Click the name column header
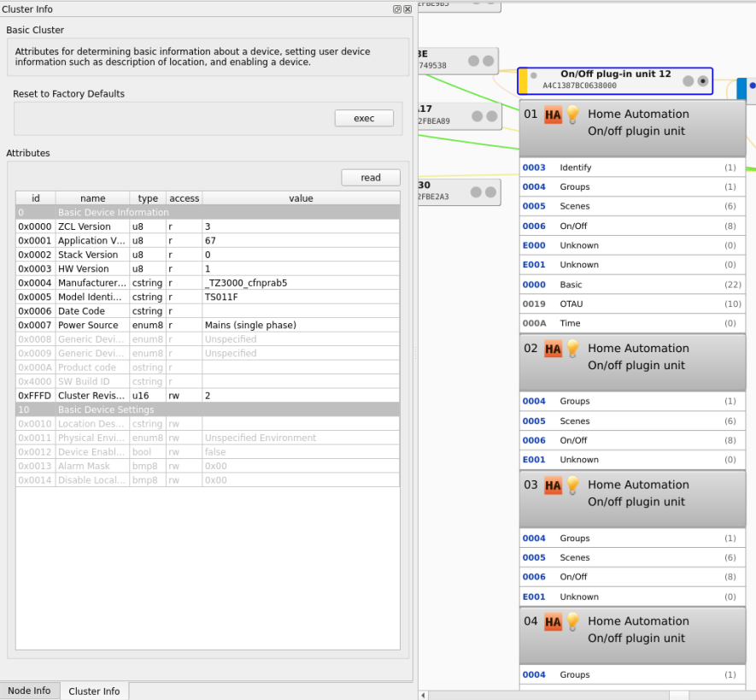The height and width of the screenshot is (700, 756). [x=92, y=198]
